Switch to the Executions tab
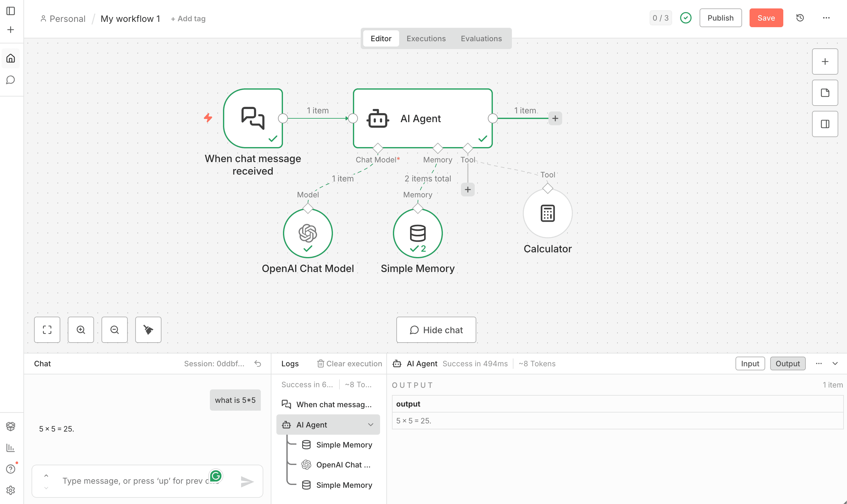The image size is (847, 504). [x=426, y=38]
